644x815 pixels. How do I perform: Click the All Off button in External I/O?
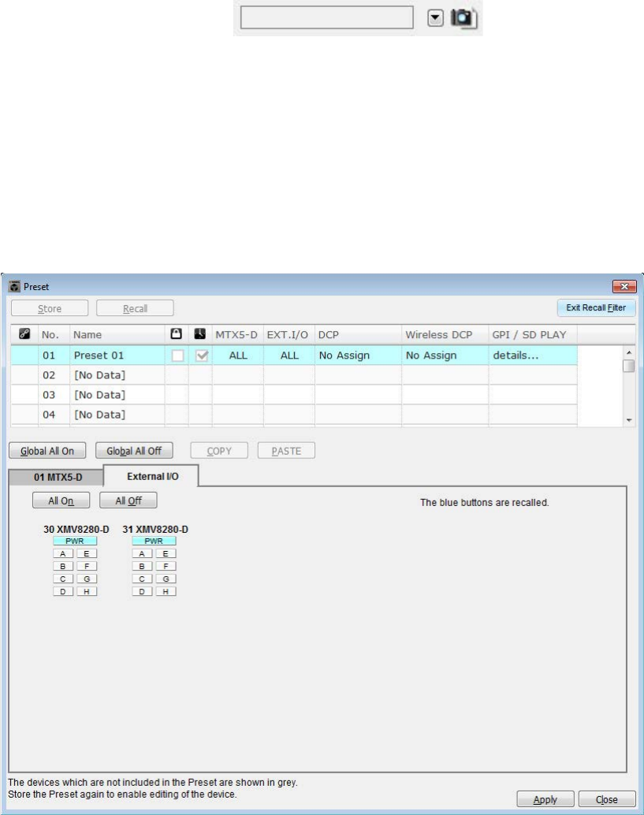pyautogui.click(x=128, y=501)
